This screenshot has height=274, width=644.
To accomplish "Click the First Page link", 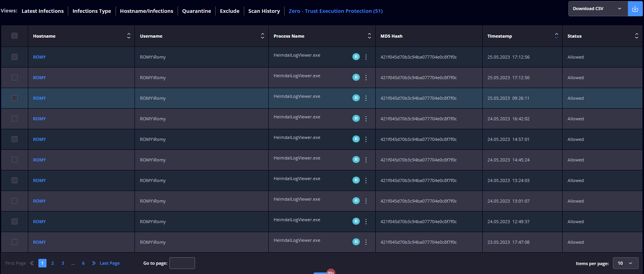I will tap(16, 263).
